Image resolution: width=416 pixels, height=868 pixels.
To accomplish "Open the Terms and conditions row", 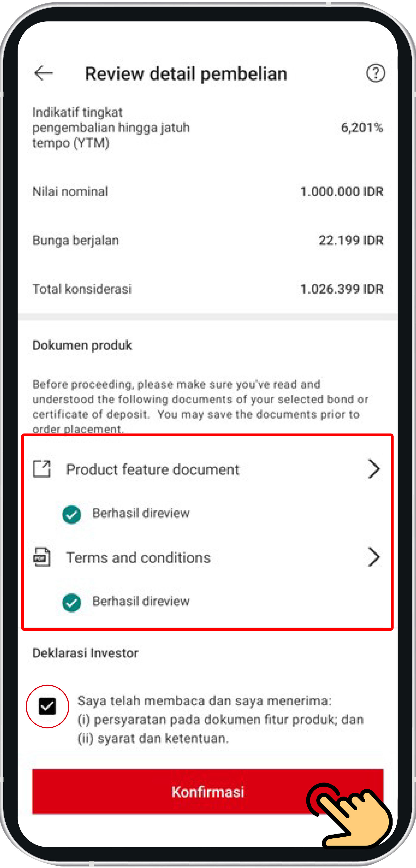I will [207, 557].
